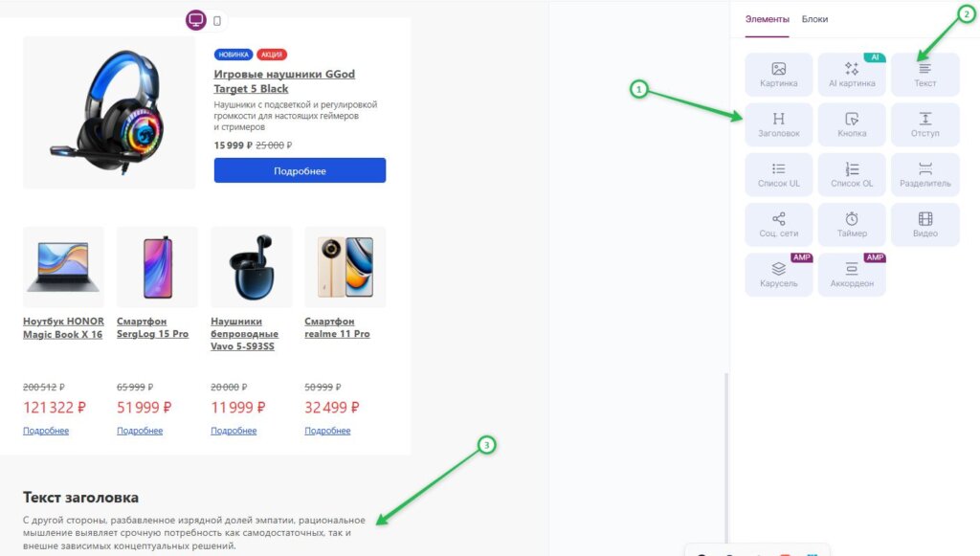Image resolution: width=980 pixels, height=556 pixels.
Task: Add a Видео element
Action: 924,224
